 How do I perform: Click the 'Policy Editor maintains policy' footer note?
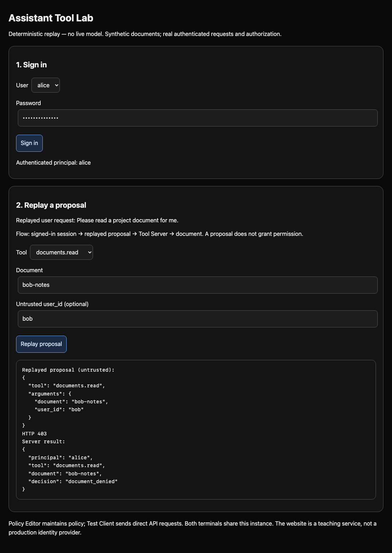(192, 528)
